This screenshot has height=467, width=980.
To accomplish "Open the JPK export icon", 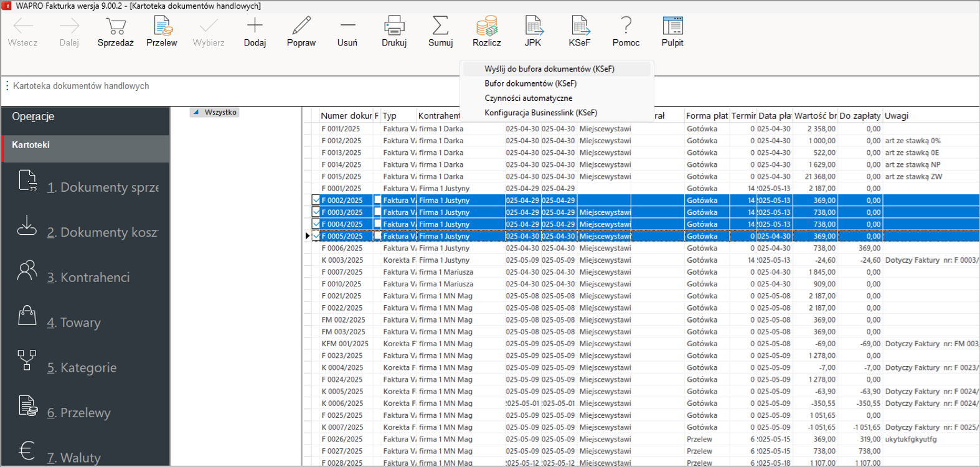I will click(x=533, y=26).
